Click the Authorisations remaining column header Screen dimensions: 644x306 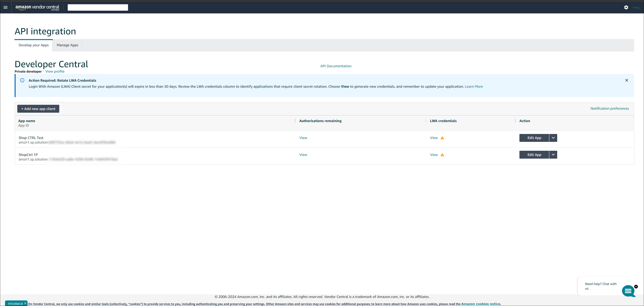click(320, 121)
